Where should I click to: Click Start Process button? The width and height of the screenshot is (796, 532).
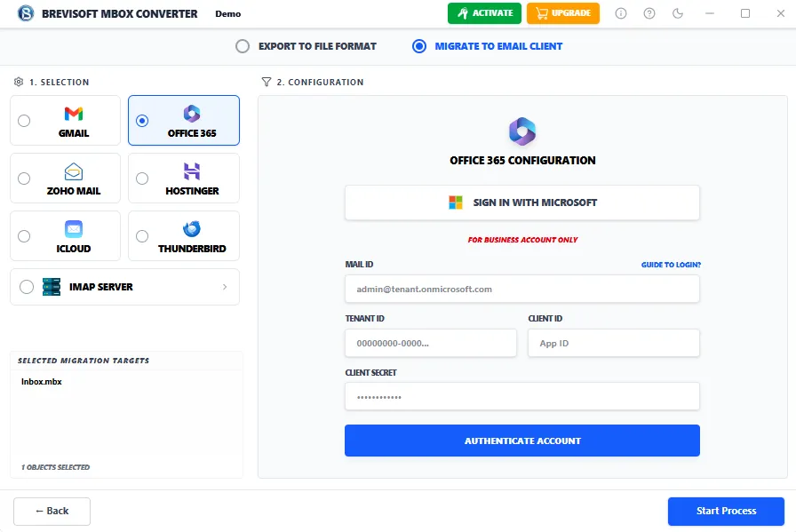726,512
